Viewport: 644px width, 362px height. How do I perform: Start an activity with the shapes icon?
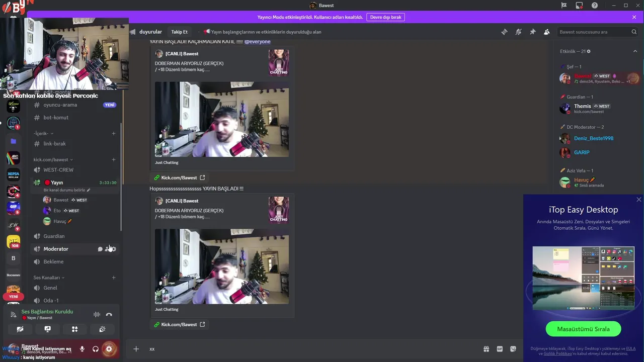pos(74,329)
